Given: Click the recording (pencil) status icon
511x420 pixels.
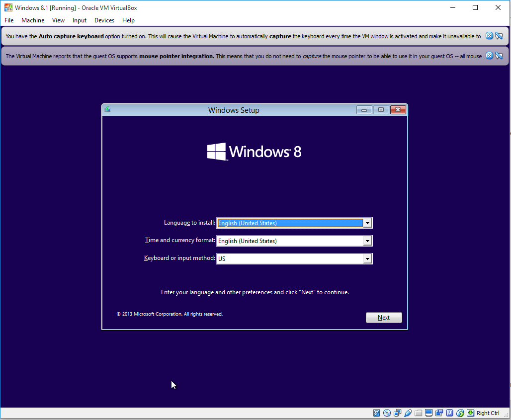Looking at the screenshot, I should point(408,413).
